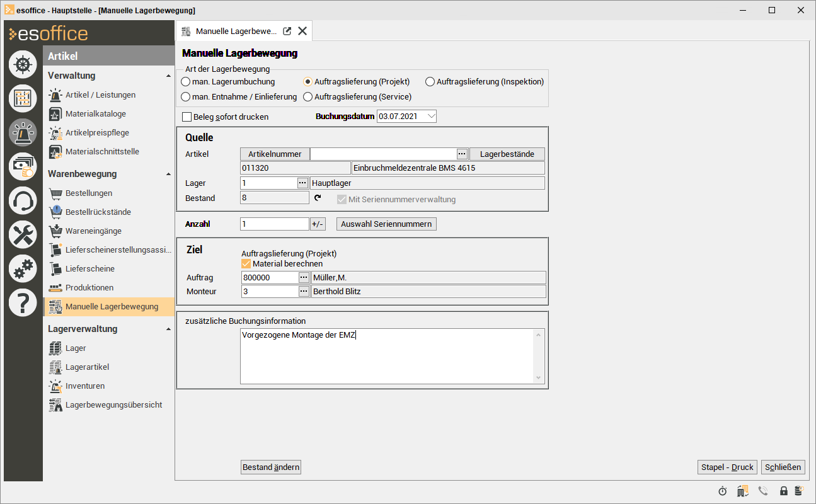Click the +/- button next to Anzahl
The height and width of the screenshot is (504, 816).
click(x=318, y=224)
